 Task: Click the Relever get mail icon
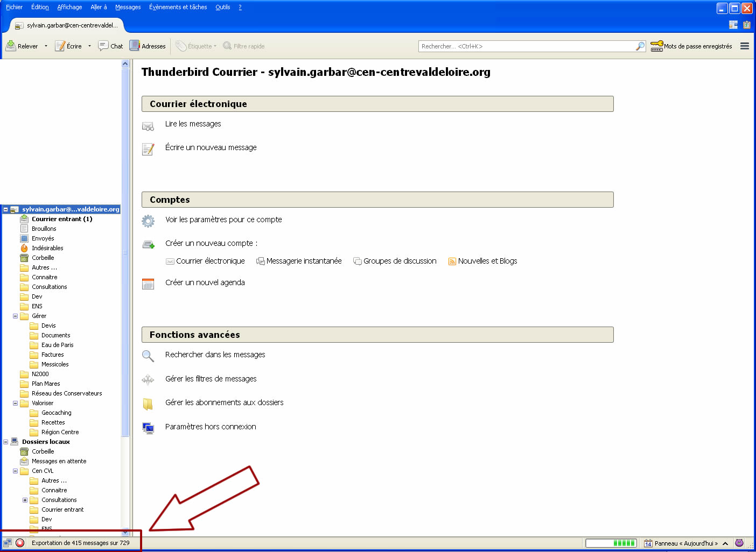pos(11,46)
